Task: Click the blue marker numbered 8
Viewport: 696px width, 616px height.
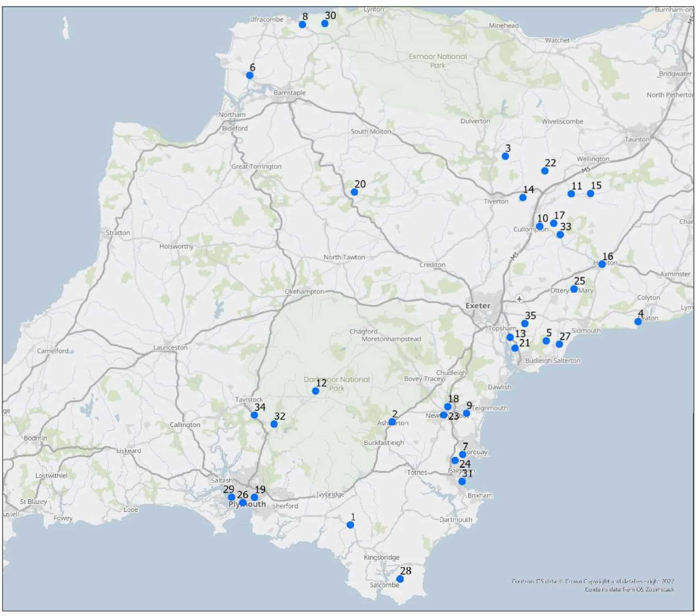Action: tap(302, 24)
